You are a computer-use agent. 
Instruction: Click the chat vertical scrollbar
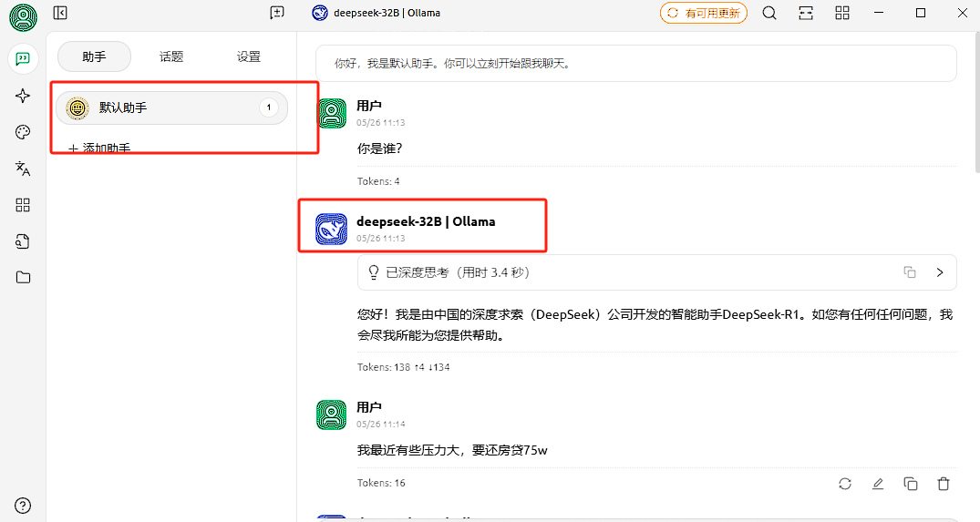[x=976, y=103]
